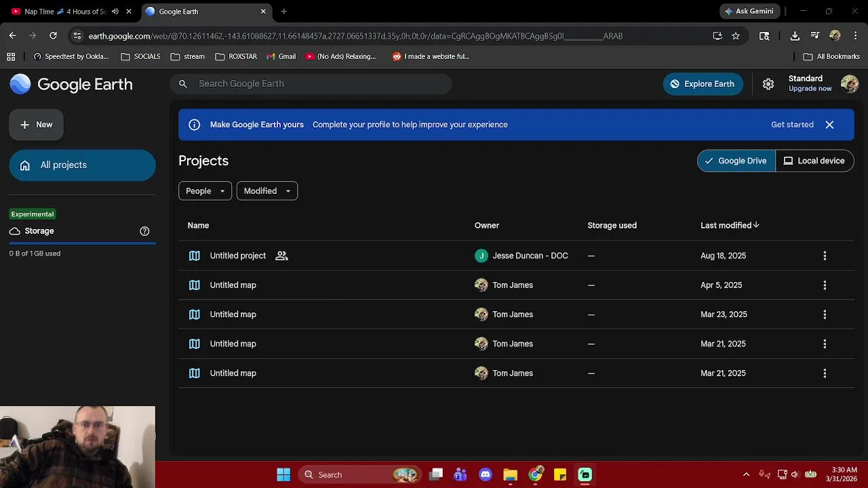Click the storage usage progress bar
Image resolution: width=868 pixels, height=488 pixels.
point(82,243)
